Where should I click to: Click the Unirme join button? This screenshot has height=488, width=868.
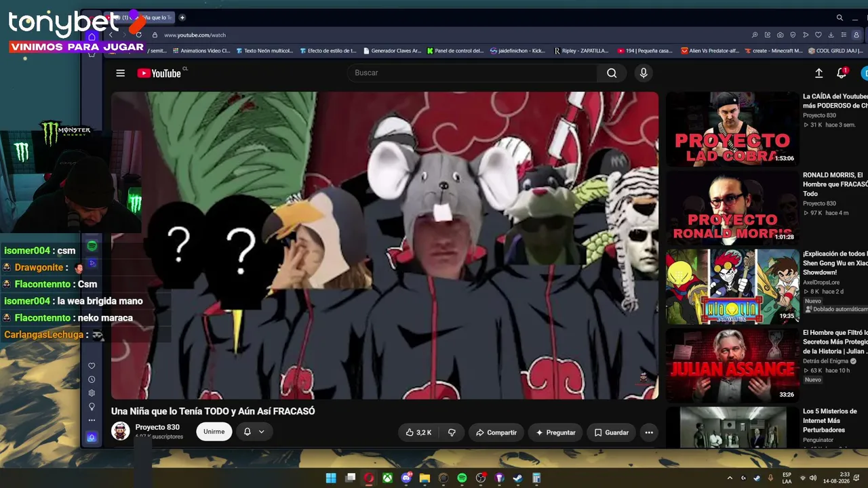pos(214,432)
